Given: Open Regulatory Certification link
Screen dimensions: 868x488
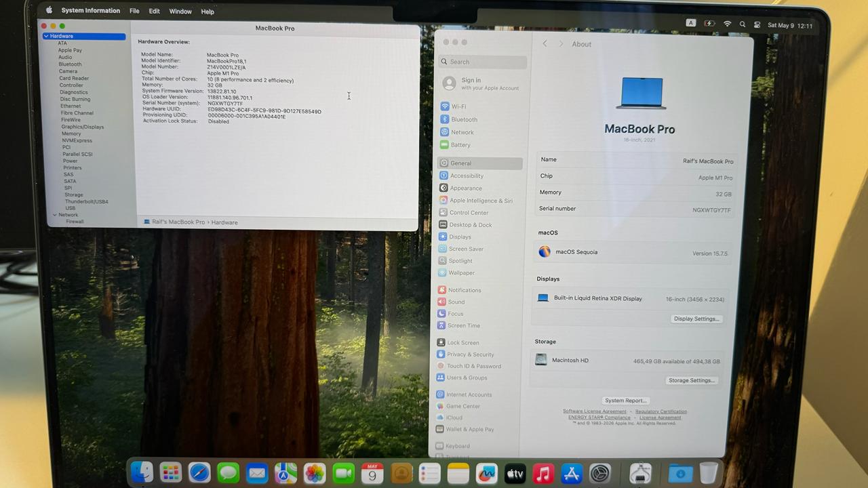Looking at the screenshot, I should point(661,411).
